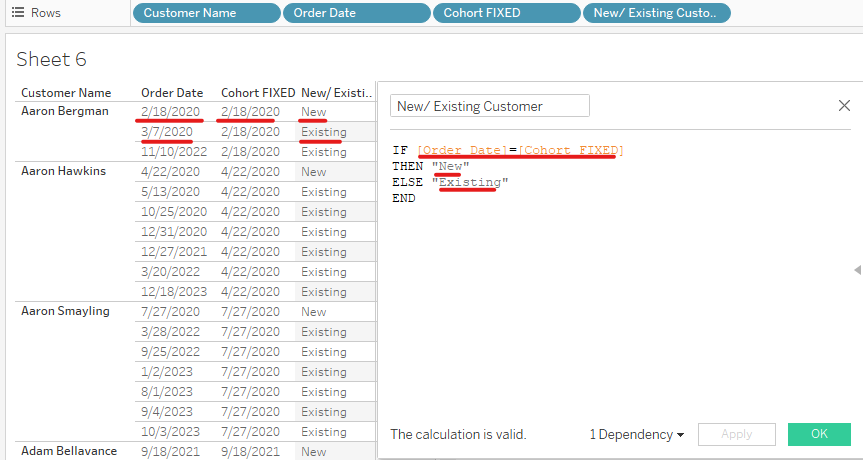Select Aaron Bergman customer row
Viewport: 863px width, 460px height.
pos(65,111)
